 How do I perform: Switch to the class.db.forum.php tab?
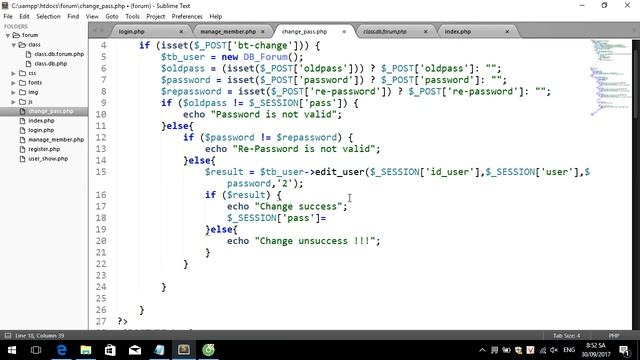pos(385,31)
